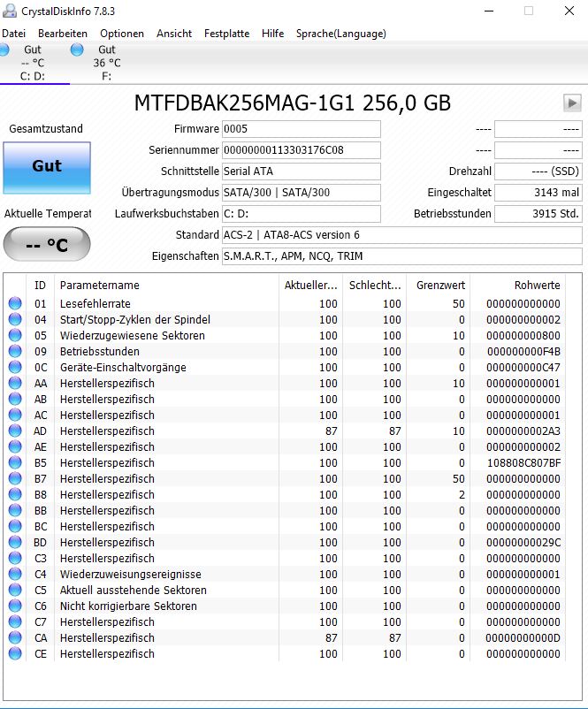Click Grenzwert value 2 in row B8
Screen dimensions: 588x709
(x=462, y=495)
